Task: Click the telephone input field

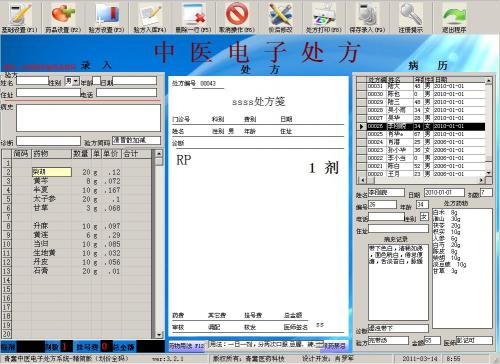Action: [x=127, y=93]
